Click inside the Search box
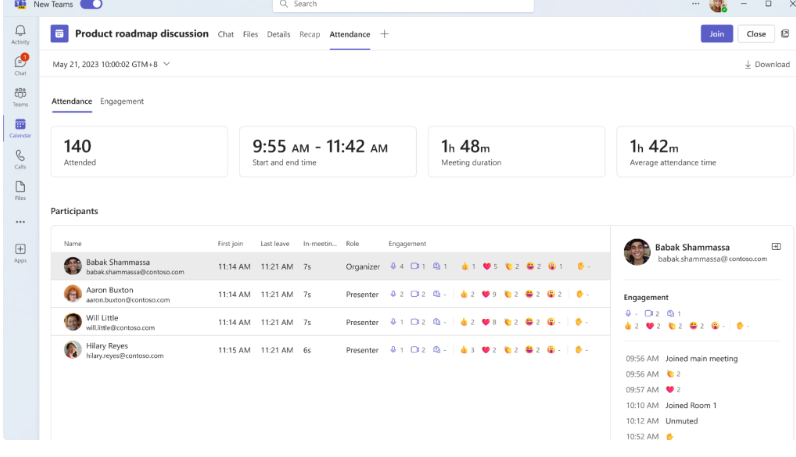 403,5
